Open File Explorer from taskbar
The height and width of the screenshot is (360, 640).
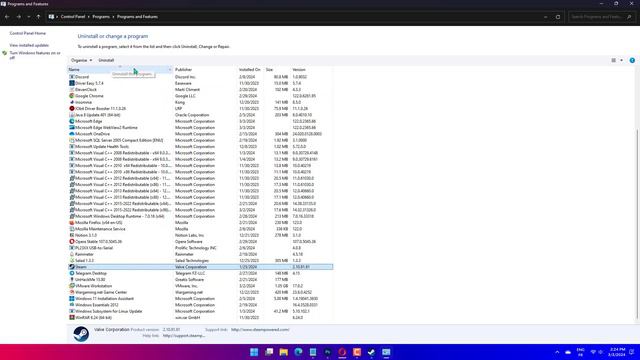click(284, 352)
